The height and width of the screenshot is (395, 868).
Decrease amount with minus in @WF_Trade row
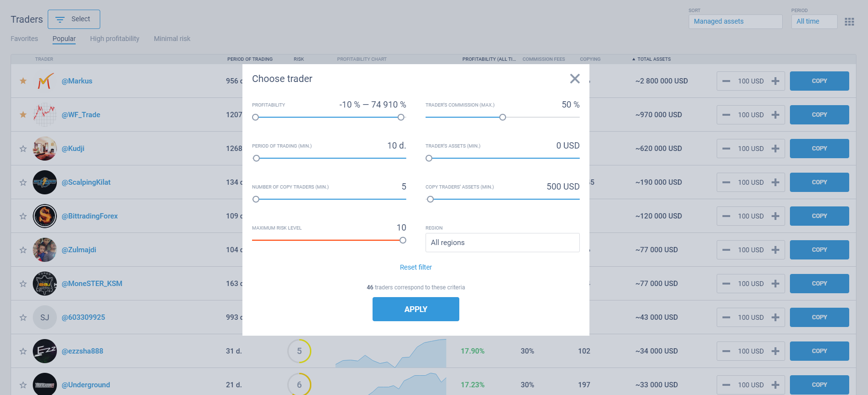(726, 115)
